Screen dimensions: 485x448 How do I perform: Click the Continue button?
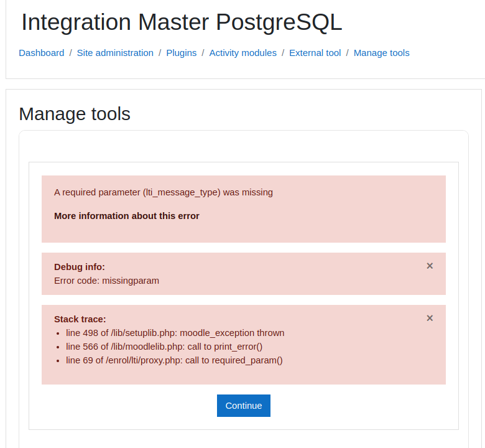pos(243,406)
